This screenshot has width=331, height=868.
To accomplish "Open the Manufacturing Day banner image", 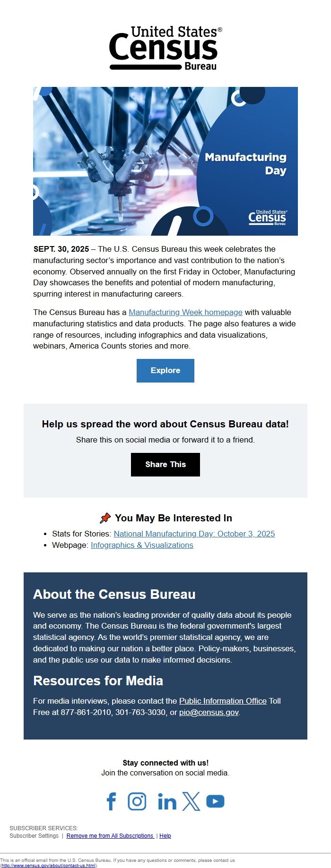I will pos(165,161).
